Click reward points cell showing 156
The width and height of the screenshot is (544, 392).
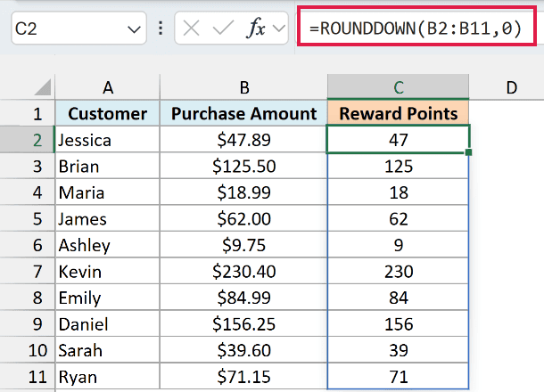pyautogui.click(x=399, y=324)
